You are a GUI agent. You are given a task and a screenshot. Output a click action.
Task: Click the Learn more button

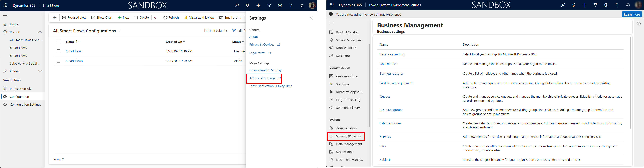pos(632,14)
